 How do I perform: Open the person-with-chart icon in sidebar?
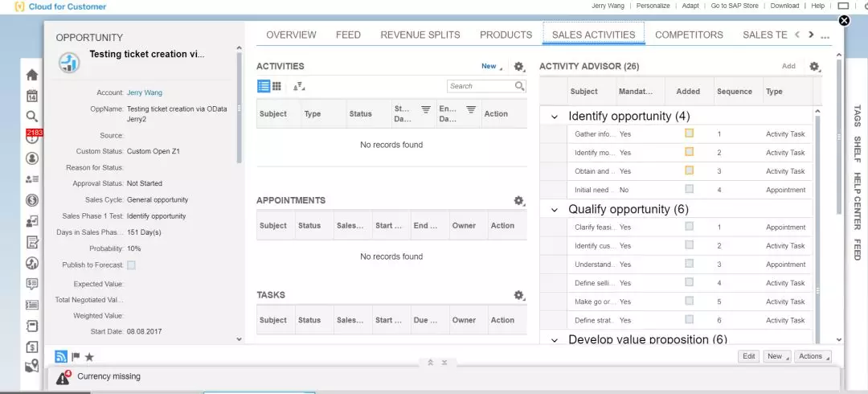click(x=32, y=221)
